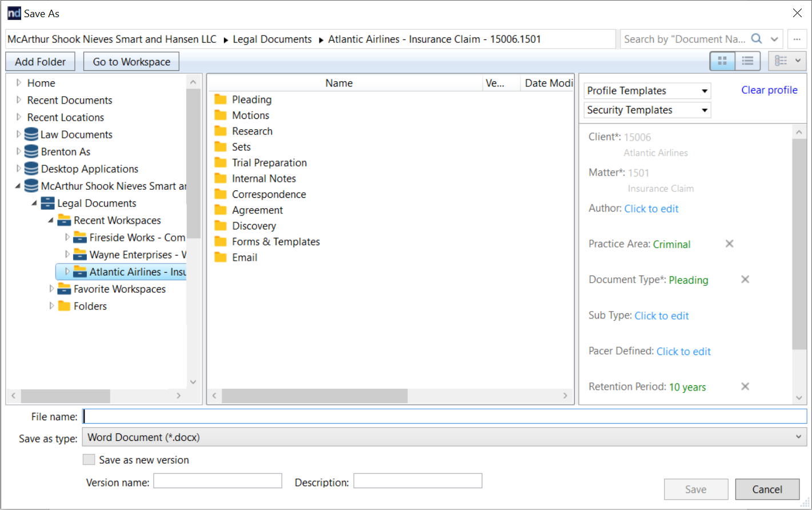Open the Email folder icon

221,257
